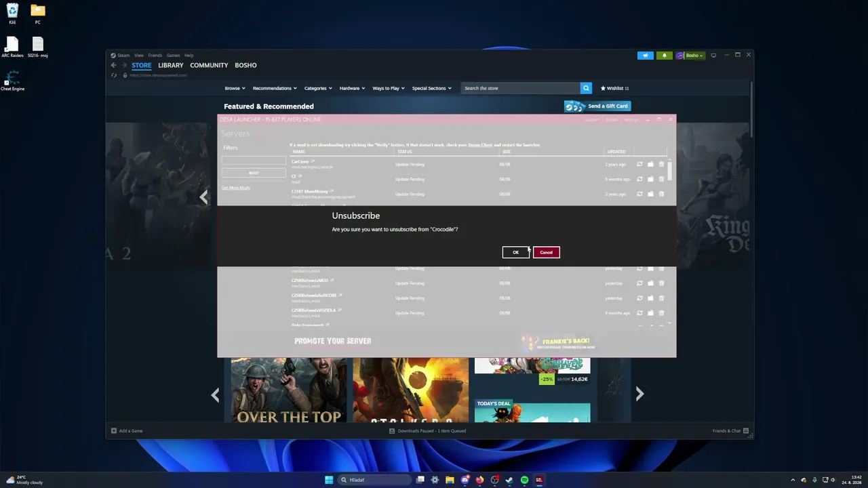Image resolution: width=868 pixels, height=488 pixels.
Task: Show previous special offers with left arrow
Action: point(215,394)
